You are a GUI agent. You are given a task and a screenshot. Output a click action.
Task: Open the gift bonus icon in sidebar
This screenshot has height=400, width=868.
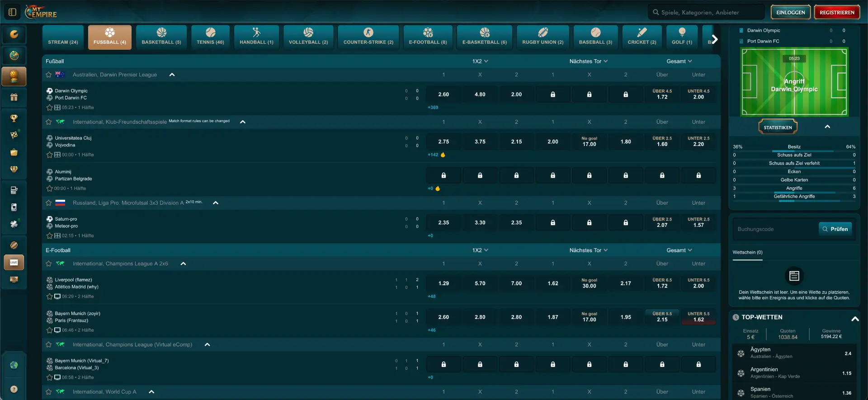(x=14, y=97)
